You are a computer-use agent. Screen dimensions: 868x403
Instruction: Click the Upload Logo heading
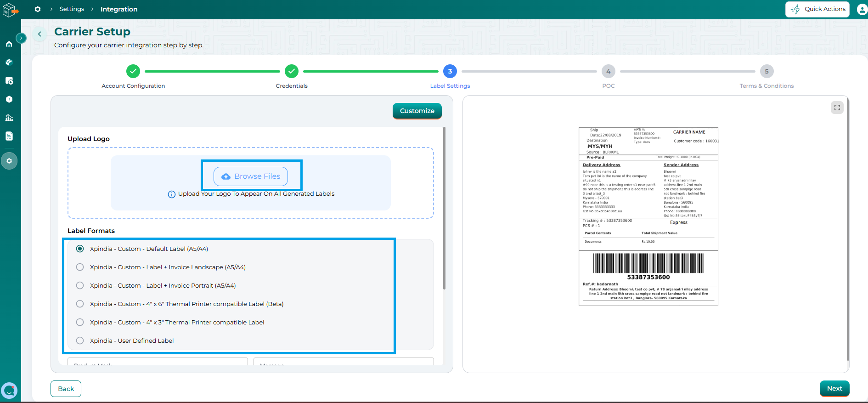click(x=89, y=139)
